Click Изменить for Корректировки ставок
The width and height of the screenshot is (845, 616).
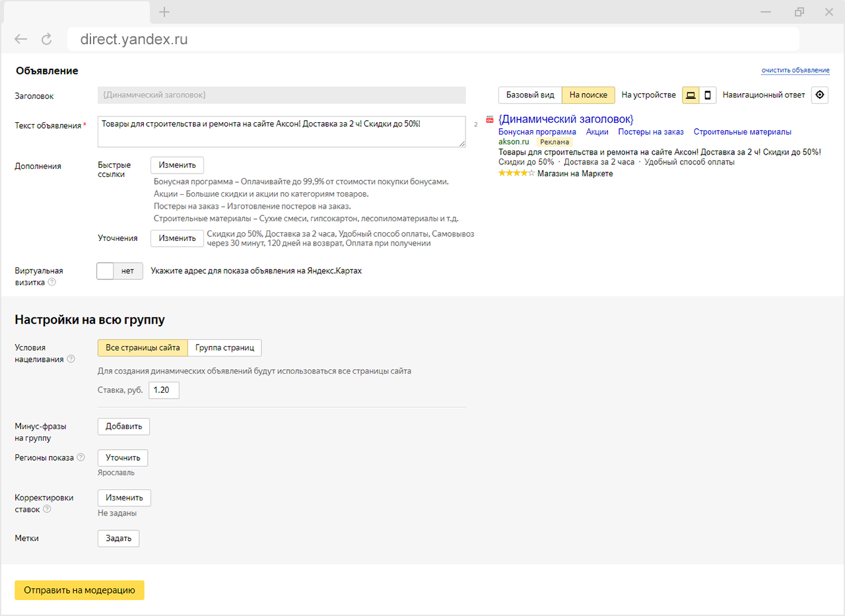pos(125,498)
